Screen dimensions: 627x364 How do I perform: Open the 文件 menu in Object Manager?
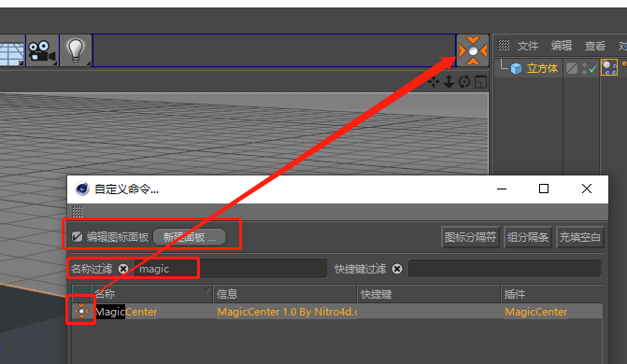point(528,46)
